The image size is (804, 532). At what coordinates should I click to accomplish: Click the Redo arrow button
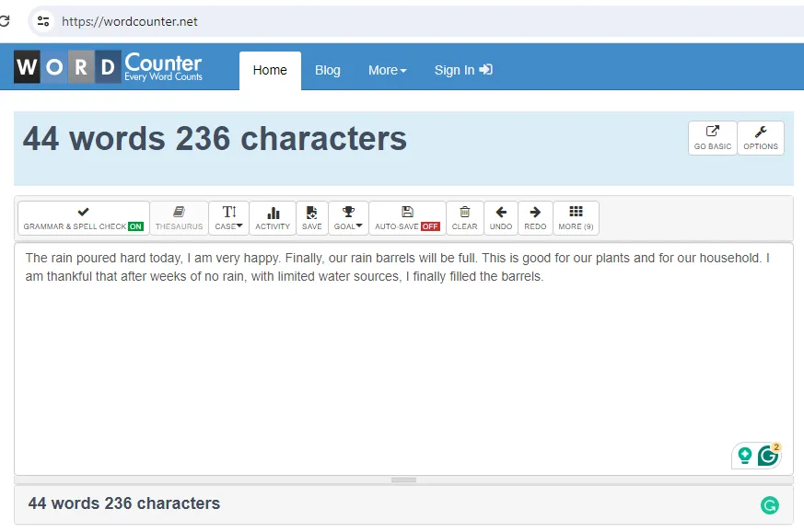535,218
